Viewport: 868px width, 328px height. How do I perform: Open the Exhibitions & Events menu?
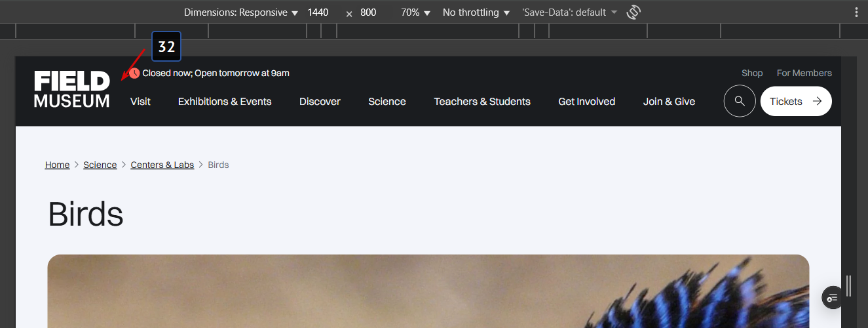pyautogui.click(x=225, y=102)
